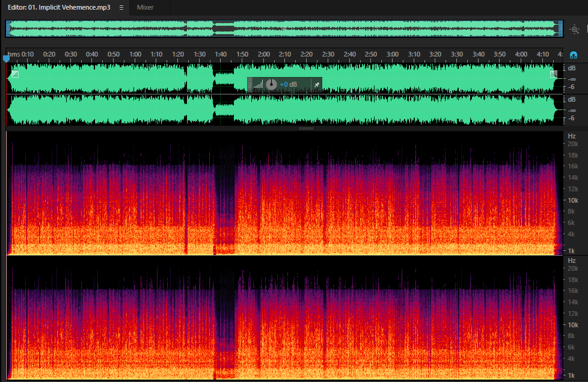Click the overview navigator waveform thumbnail
Image resolution: width=588 pixels, height=382 pixels.
point(284,29)
